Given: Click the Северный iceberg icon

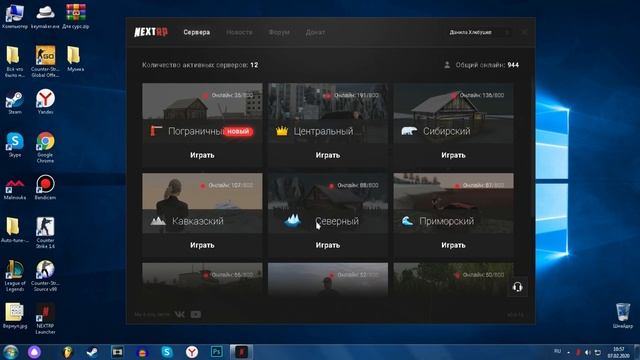Looking at the screenshot, I should tap(292, 221).
